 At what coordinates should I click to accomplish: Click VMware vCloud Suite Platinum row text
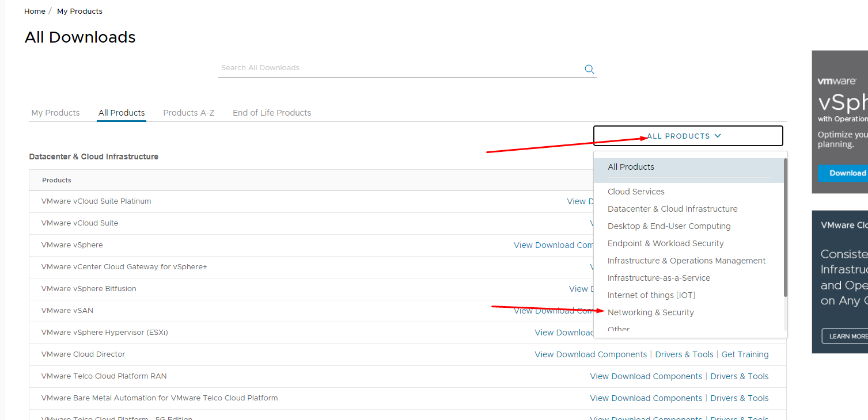pos(96,201)
